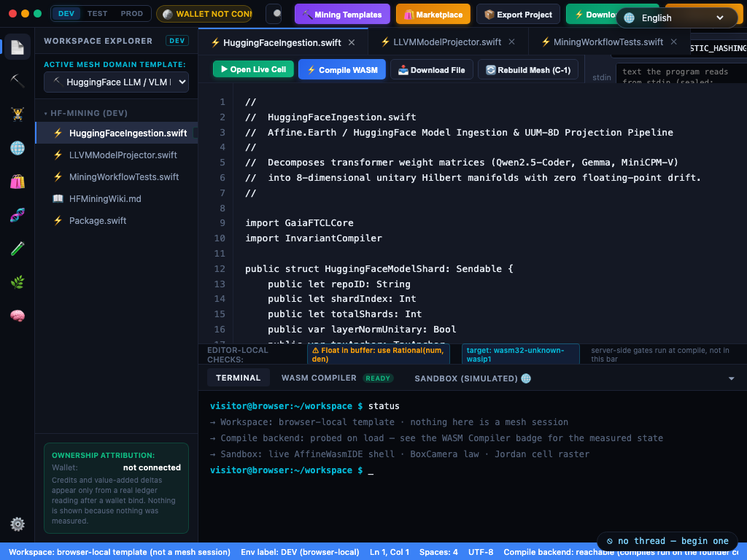Open the mining pickaxe sidebar icon
The image size is (747, 560).
pos(18,80)
